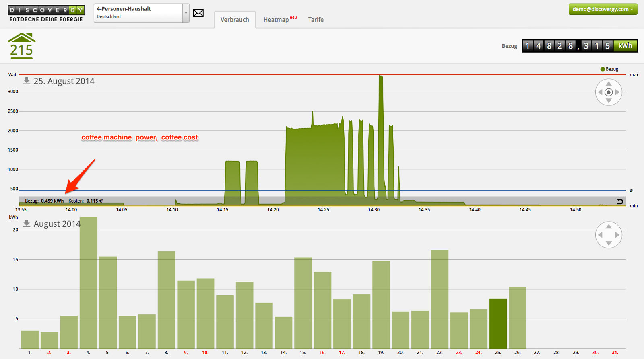
Task: Toggle the kWh unit on meter counter
Action: pos(625,46)
